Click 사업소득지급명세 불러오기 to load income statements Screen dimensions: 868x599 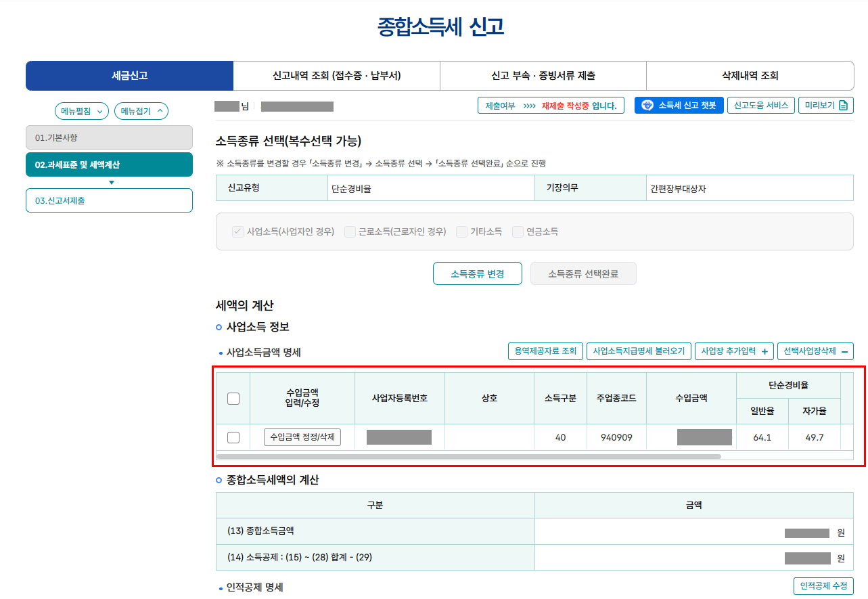tap(639, 351)
